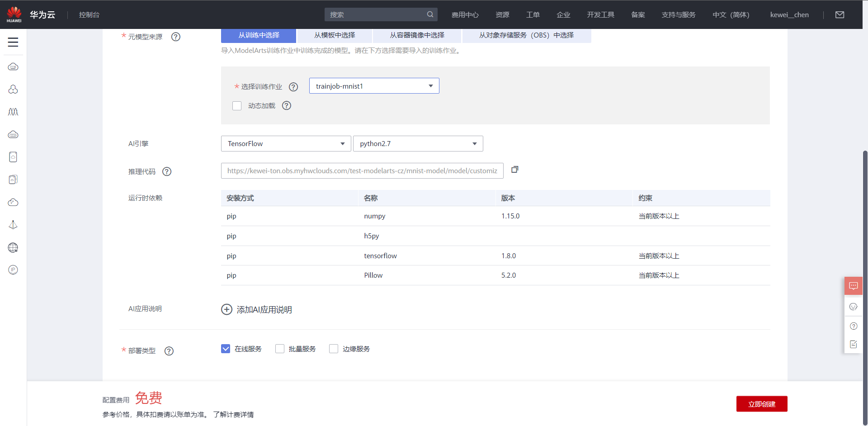
Task: Click the three-hexagon cluster sidebar icon
Action: [x=13, y=90]
